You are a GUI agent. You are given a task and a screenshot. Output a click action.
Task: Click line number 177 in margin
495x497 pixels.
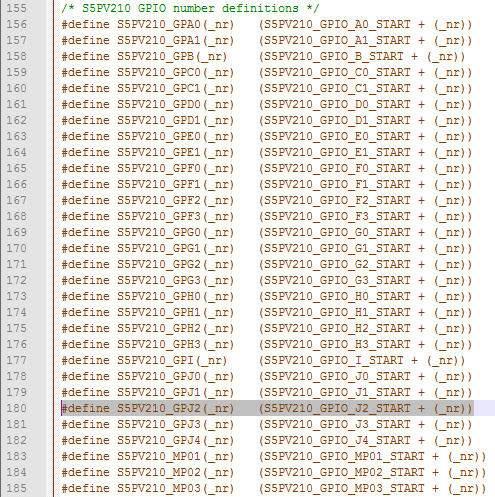(x=16, y=360)
